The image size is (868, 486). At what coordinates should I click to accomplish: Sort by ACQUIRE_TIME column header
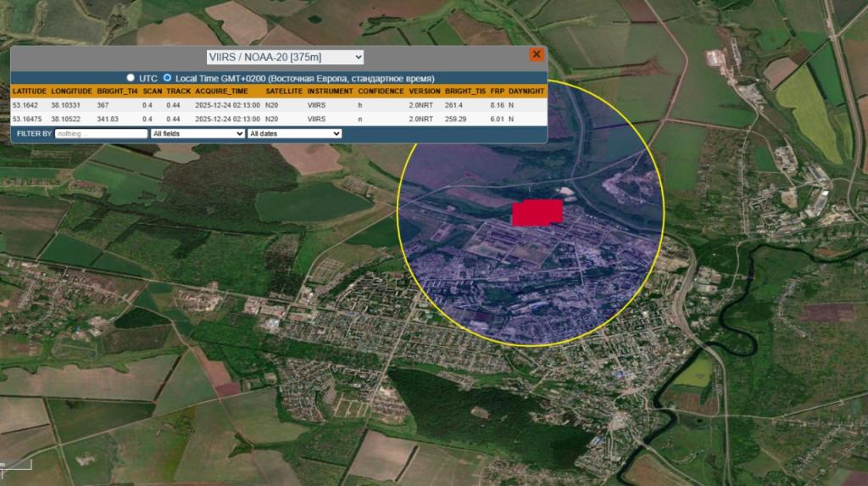point(221,91)
